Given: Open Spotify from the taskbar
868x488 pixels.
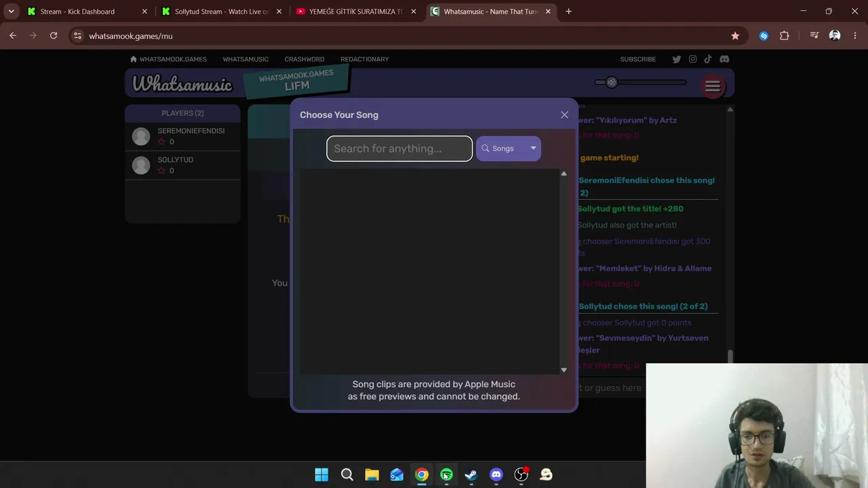Looking at the screenshot, I should [446, 474].
